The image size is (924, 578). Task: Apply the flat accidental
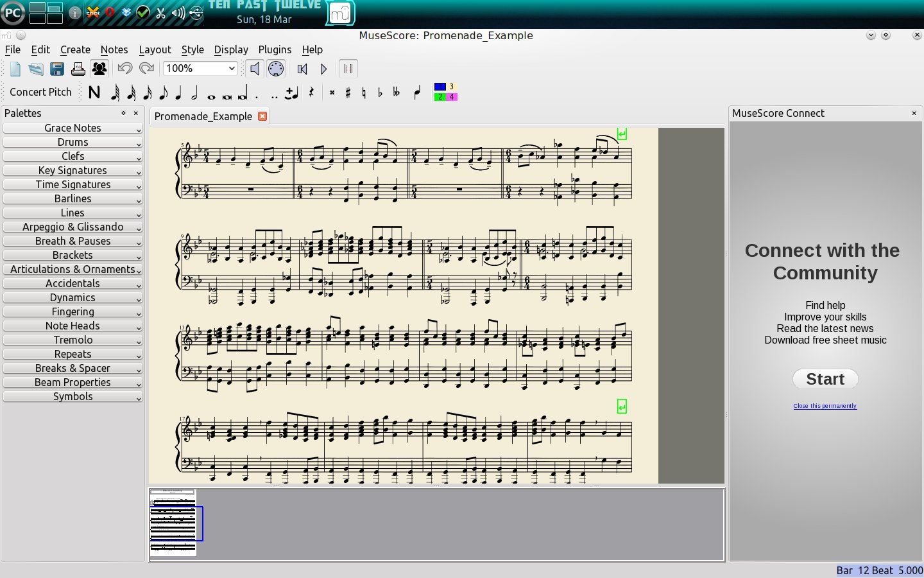[380, 92]
